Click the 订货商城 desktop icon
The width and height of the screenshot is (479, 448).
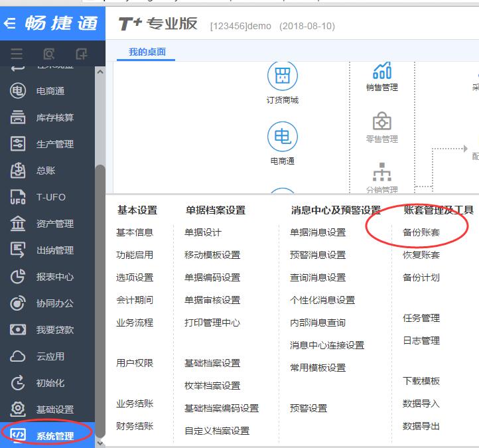283,76
